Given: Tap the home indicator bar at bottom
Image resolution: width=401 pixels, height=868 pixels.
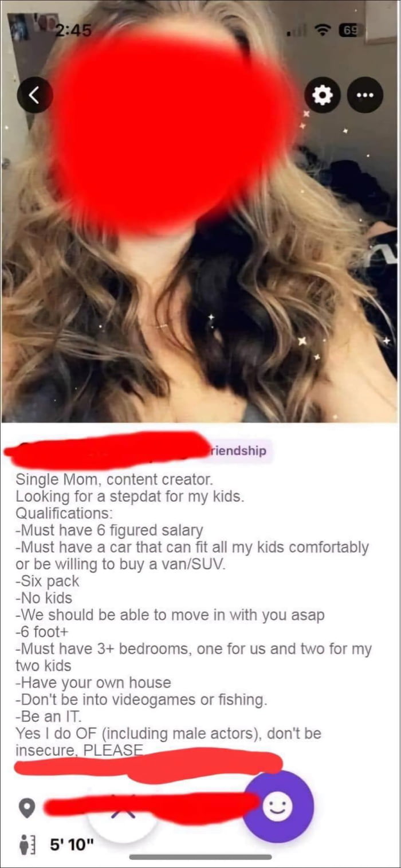Looking at the screenshot, I should tap(200, 857).
